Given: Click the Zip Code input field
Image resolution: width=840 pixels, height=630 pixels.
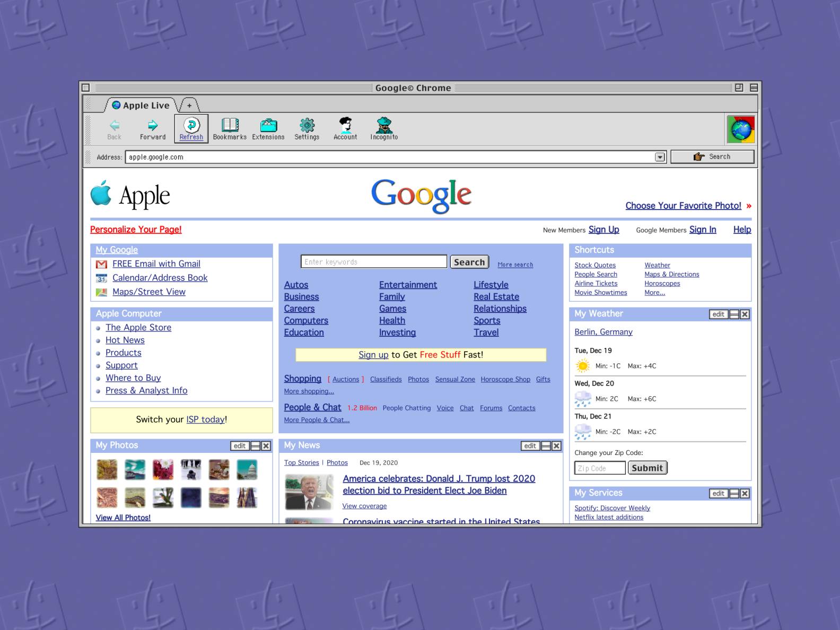Looking at the screenshot, I should click(600, 468).
